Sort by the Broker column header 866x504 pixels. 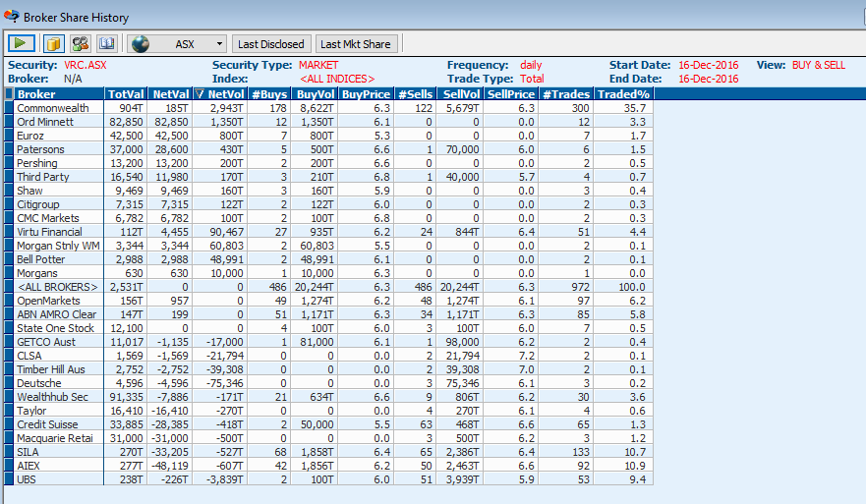tap(59, 94)
